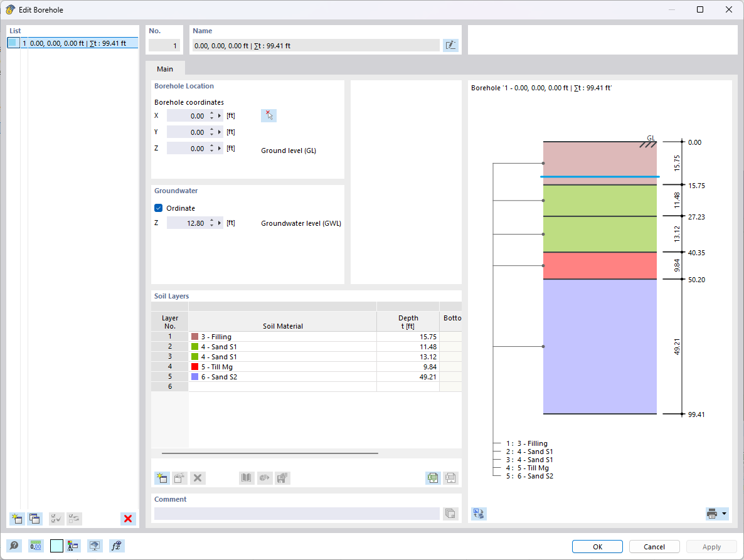The height and width of the screenshot is (560, 744).
Task: Open the soil material library
Action: [247, 478]
